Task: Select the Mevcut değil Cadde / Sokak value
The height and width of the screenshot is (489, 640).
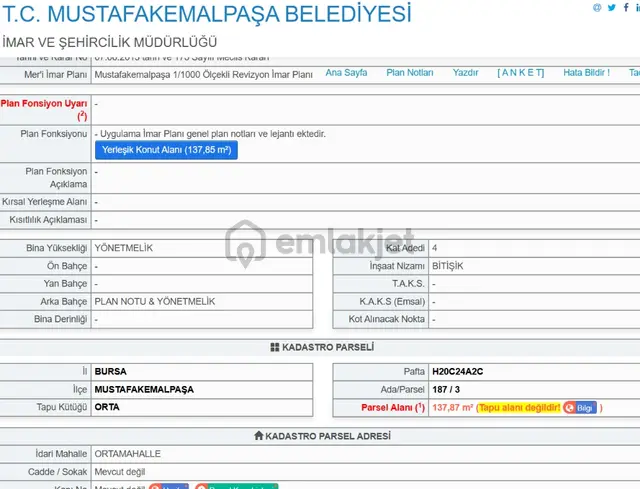Action: tap(120, 472)
